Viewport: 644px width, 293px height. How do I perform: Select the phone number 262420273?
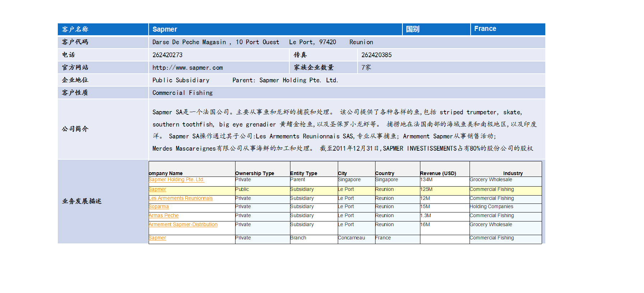(167, 55)
